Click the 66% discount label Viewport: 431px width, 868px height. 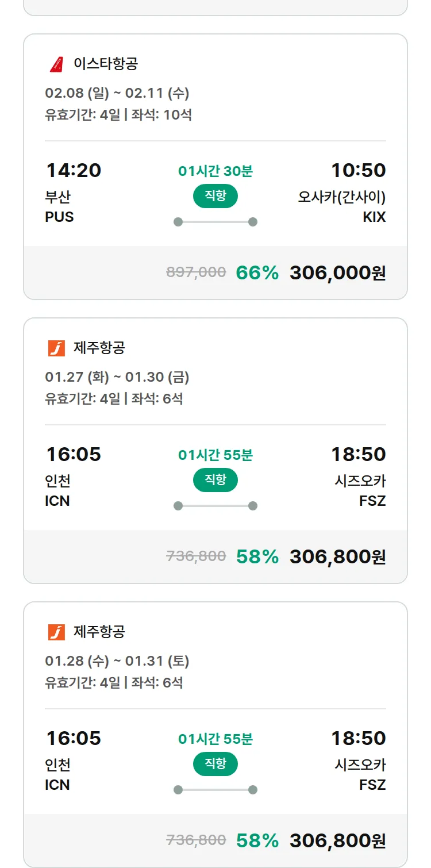click(257, 272)
